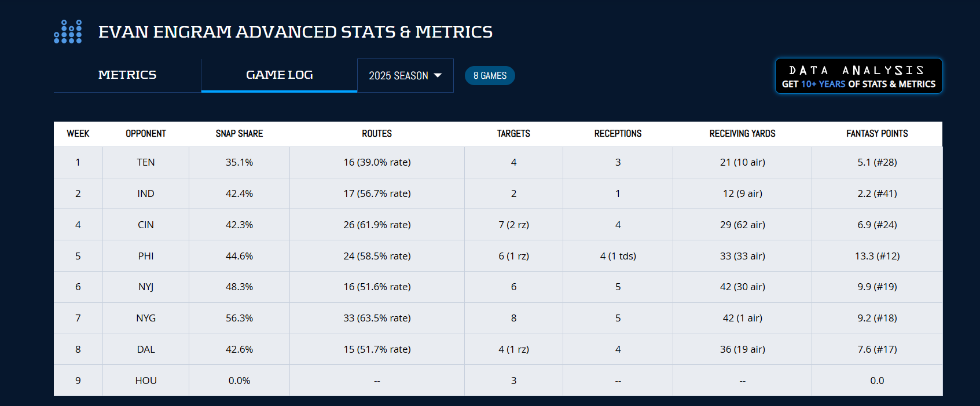
Task: Click the Targets column header
Action: coord(513,134)
